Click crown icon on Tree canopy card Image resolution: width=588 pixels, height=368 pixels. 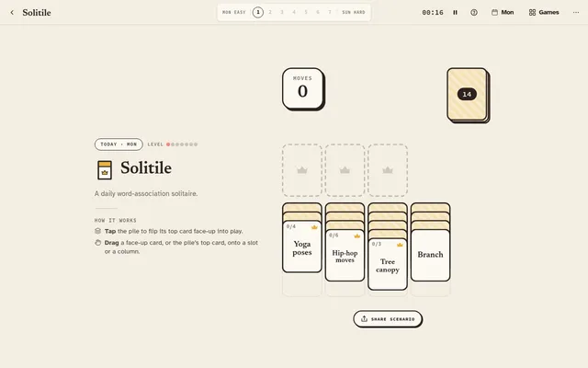click(x=400, y=245)
